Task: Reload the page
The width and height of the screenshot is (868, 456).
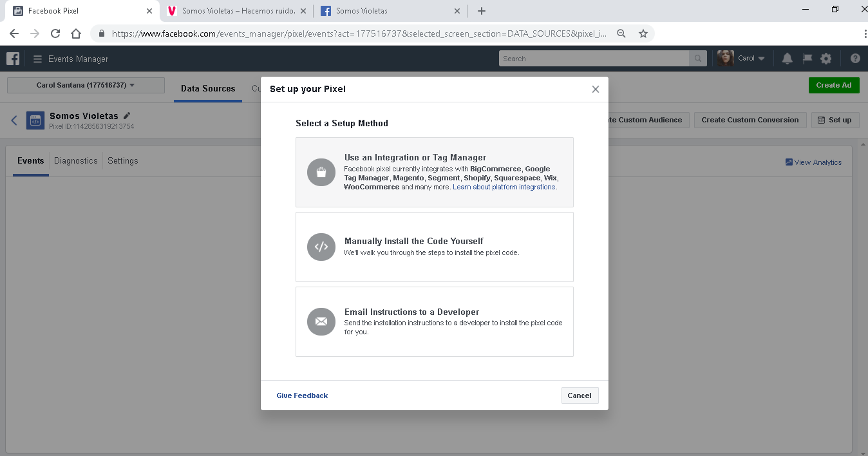Action: pyautogui.click(x=55, y=33)
